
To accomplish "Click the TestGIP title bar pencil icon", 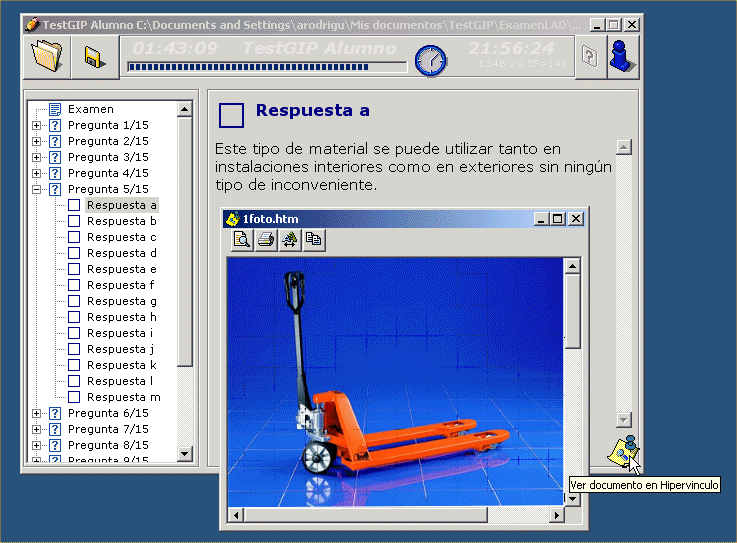I will pyautogui.click(x=32, y=24).
